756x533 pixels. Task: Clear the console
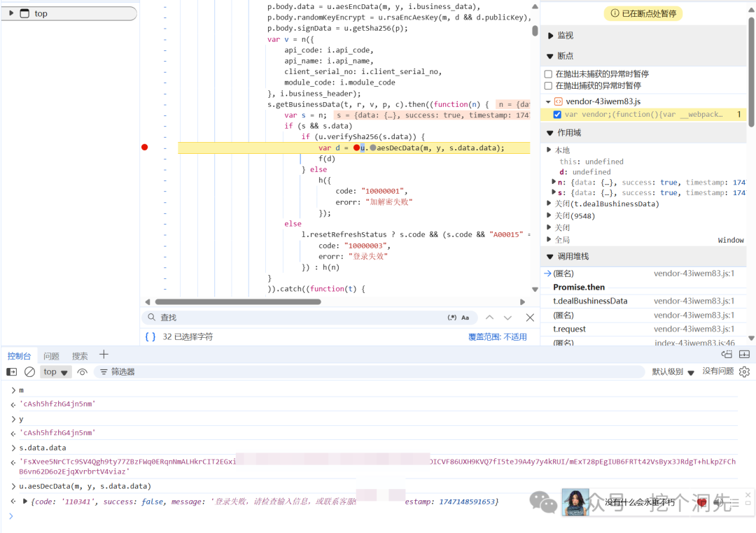tap(29, 371)
